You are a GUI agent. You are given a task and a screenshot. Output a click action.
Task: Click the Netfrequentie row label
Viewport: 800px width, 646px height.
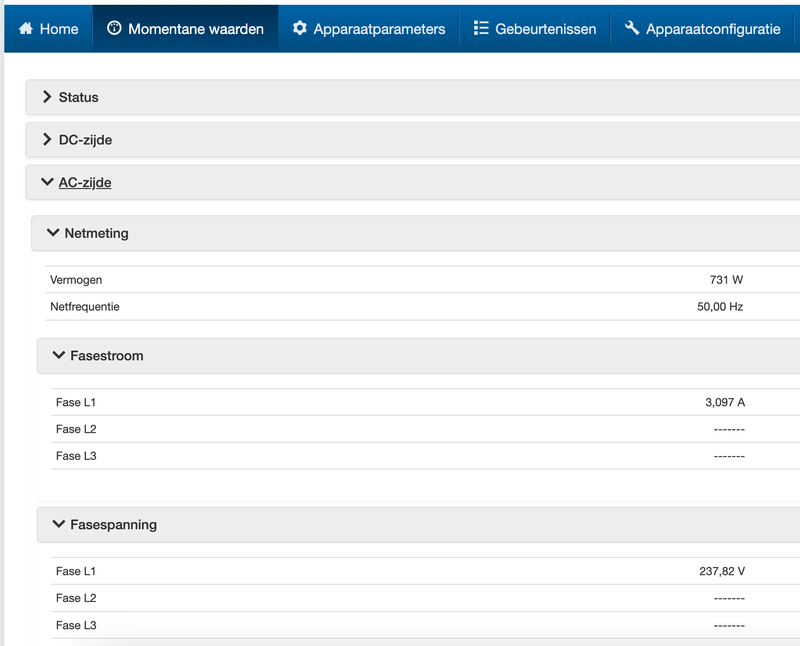click(85, 307)
